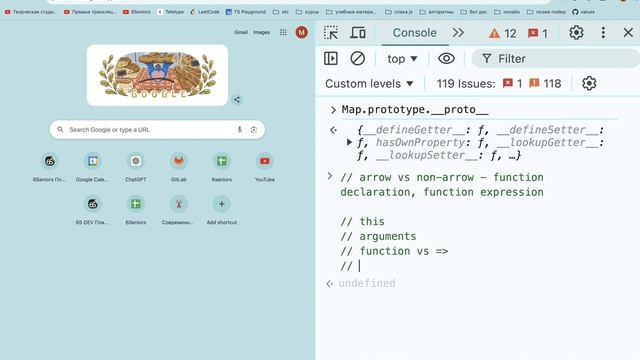Click the '// arguments' comment line
The width and height of the screenshot is (640, 360).
point(378,236)
